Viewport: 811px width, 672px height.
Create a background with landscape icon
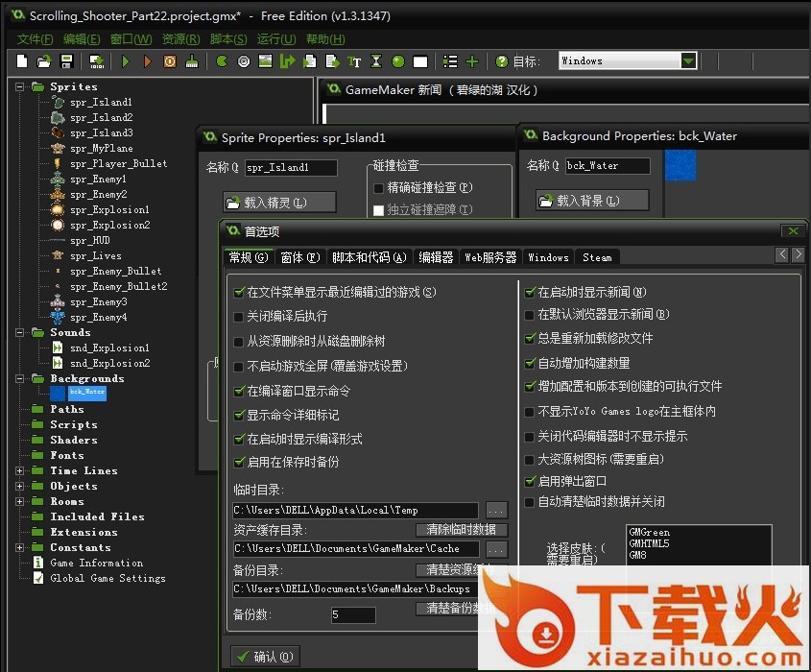click(x=265, y=61)
